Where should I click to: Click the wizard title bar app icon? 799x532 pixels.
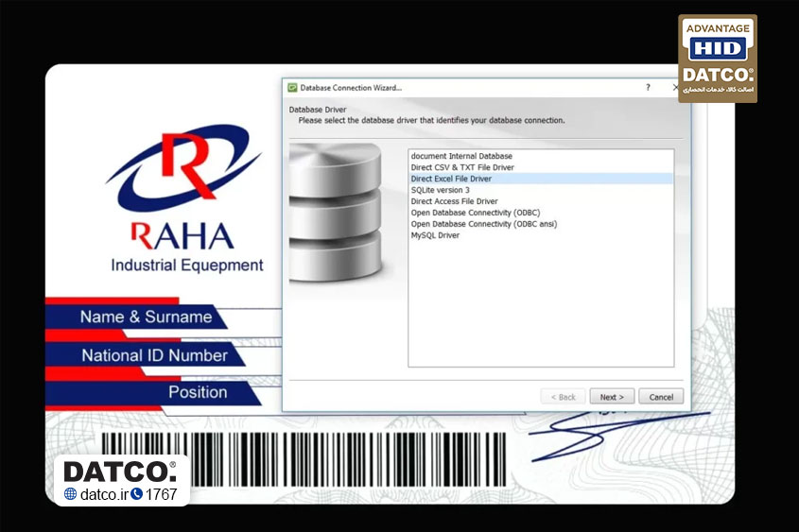point(292,88)
